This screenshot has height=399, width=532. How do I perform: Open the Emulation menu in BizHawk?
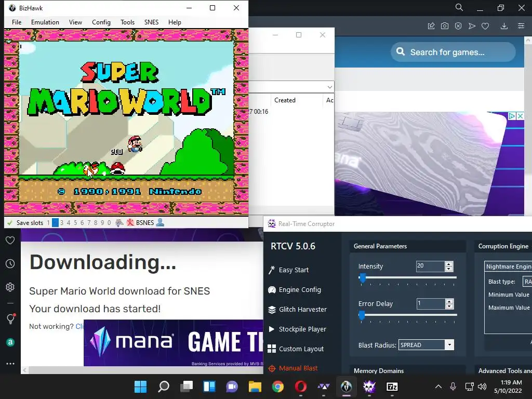pyautogui.click(x=45, y=22)
